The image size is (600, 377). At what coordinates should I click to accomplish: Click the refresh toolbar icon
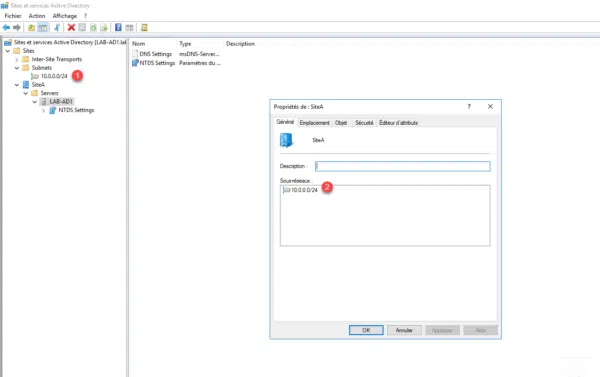tap(93, 28)
